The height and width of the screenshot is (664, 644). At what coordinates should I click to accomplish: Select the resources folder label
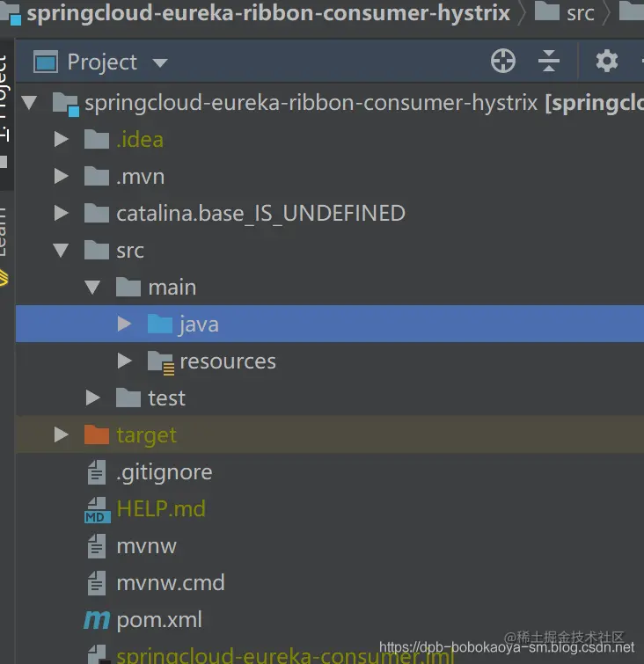click(228, 361)
